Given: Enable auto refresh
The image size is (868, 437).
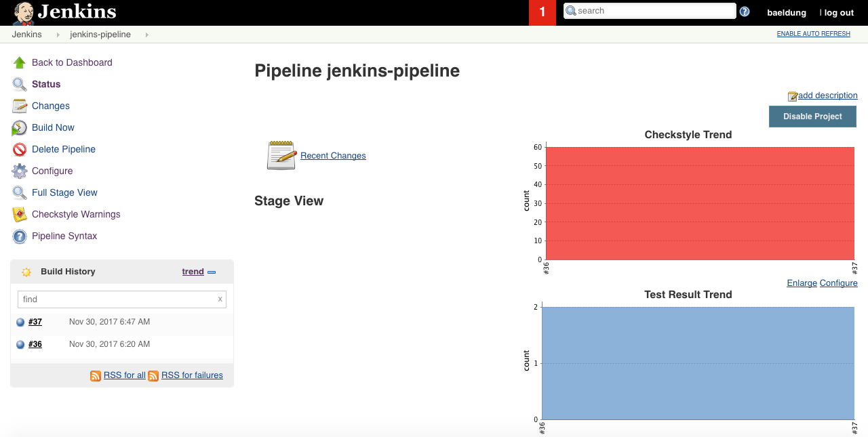Looking at the screenshot, I should pyautogui.click(x=813, y=34).
